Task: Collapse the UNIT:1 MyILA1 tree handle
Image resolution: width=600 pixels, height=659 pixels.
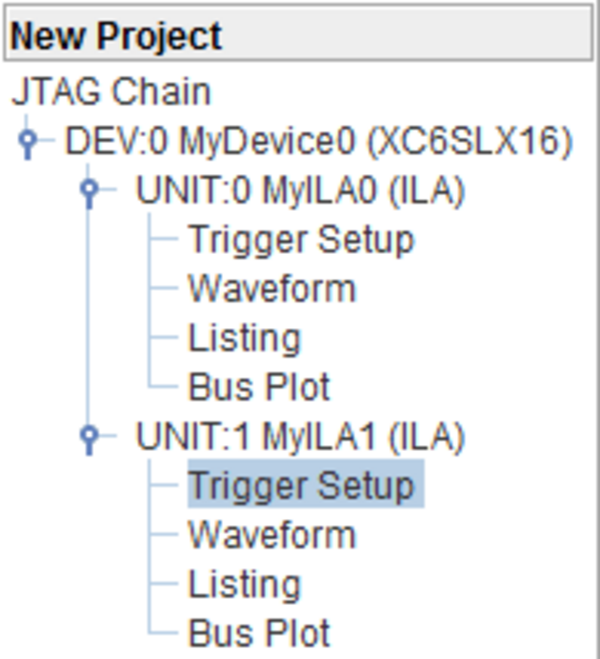Action: click(89, 437)
